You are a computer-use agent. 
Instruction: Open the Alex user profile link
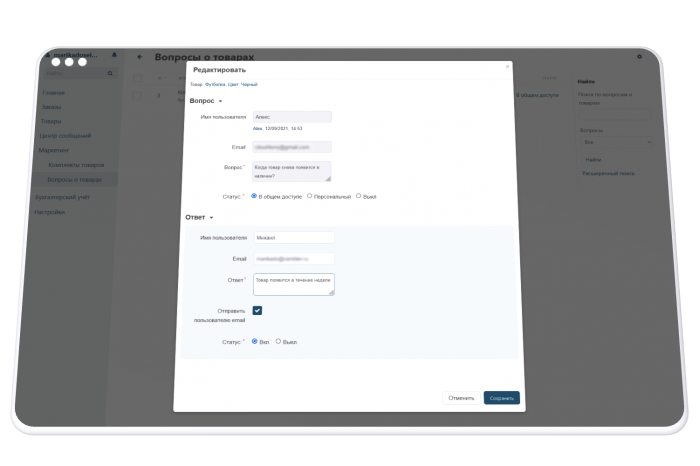257,129
